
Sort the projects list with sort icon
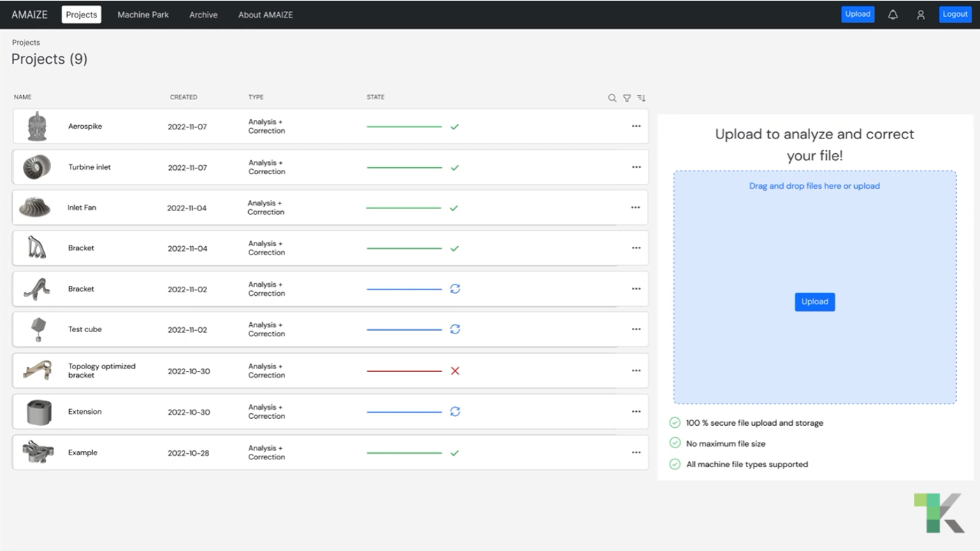coord(641,98)
